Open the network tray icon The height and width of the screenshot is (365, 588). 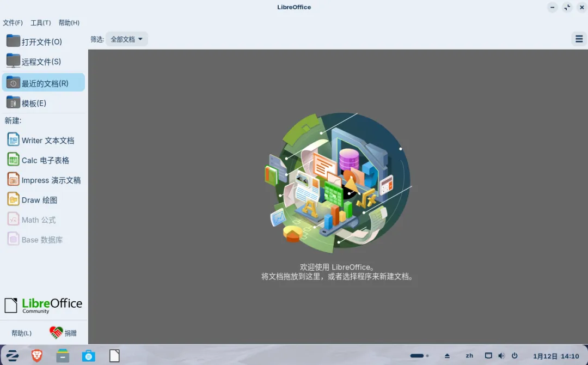point(488,356)
